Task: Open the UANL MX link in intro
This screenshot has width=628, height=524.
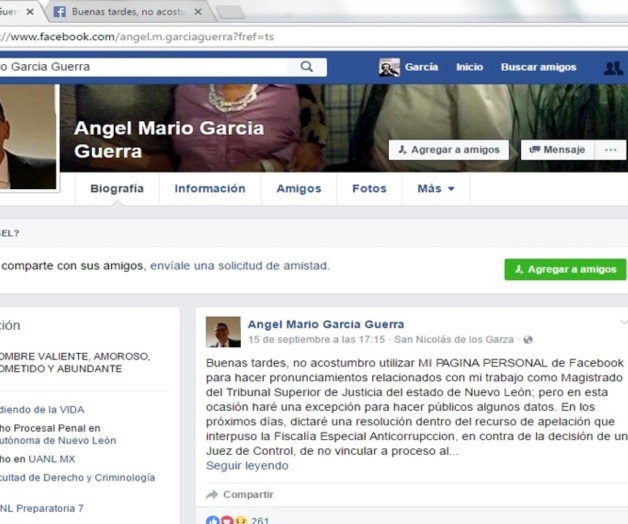Action: [x=52, y=459]
